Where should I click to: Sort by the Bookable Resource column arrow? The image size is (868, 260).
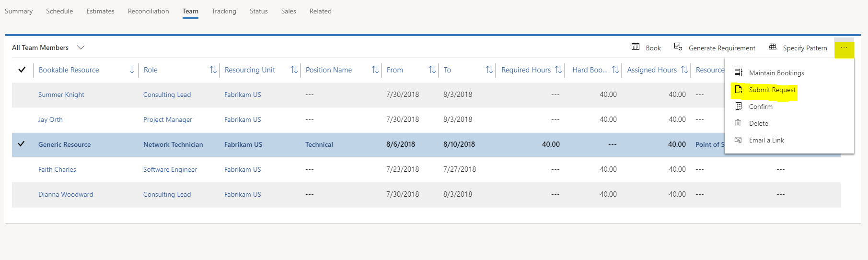pos(132,70)
